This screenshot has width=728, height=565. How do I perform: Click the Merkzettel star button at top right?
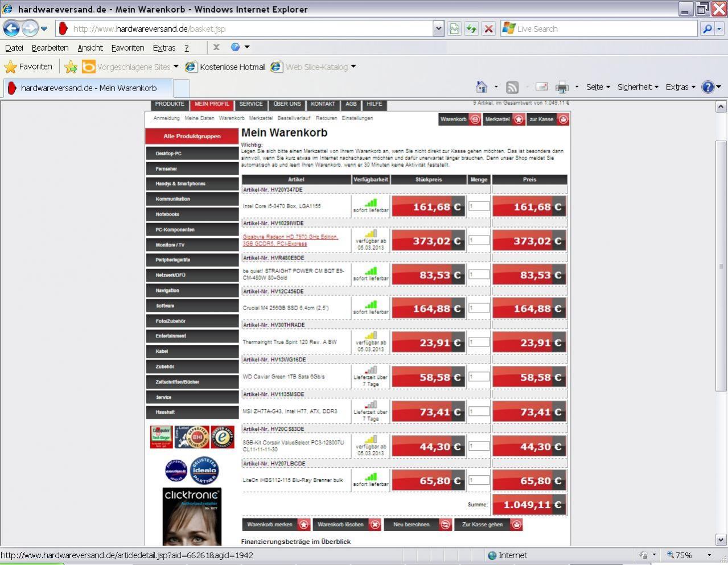pyautogui.click(x=504, y=119)
